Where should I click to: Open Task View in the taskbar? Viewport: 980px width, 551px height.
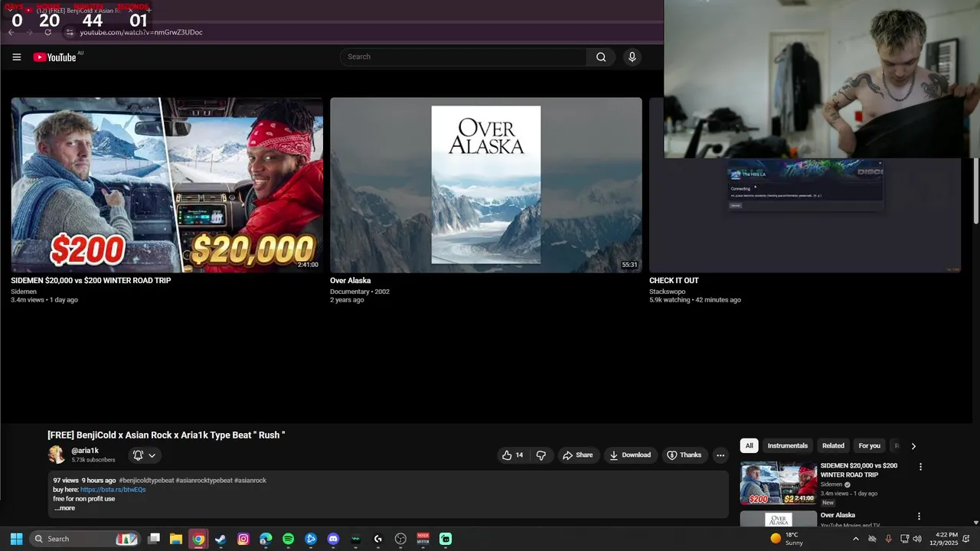click(153, 539)
